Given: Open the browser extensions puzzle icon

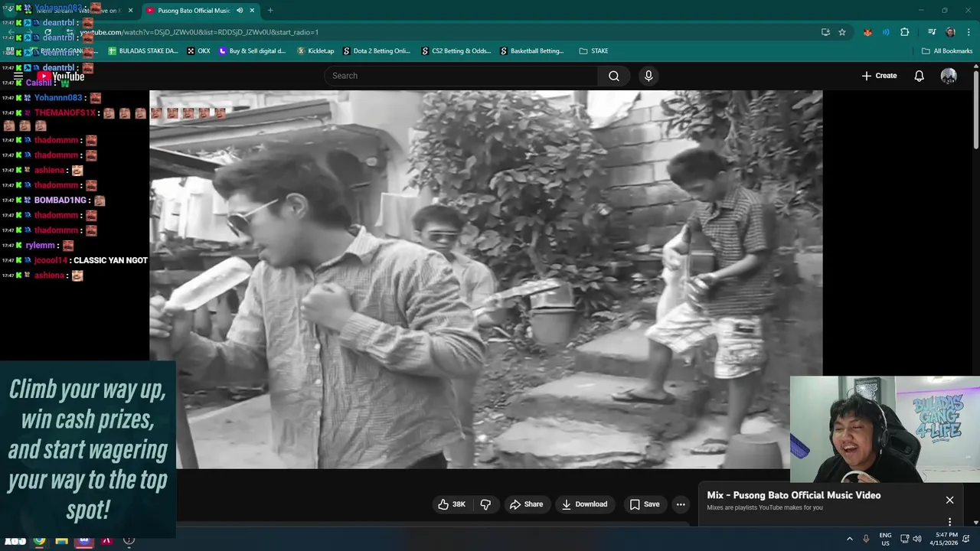Looking at the screenshot, I should [905, 32].
